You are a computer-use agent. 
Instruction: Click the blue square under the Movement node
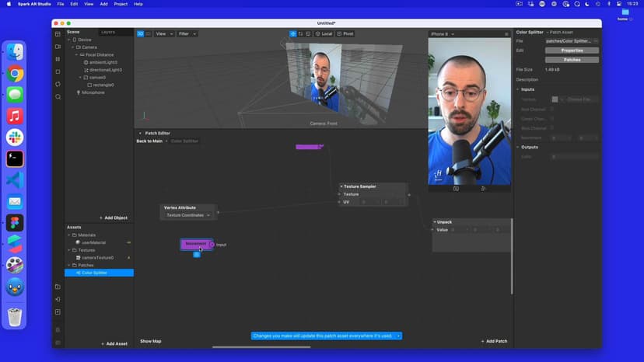point(197,255)
